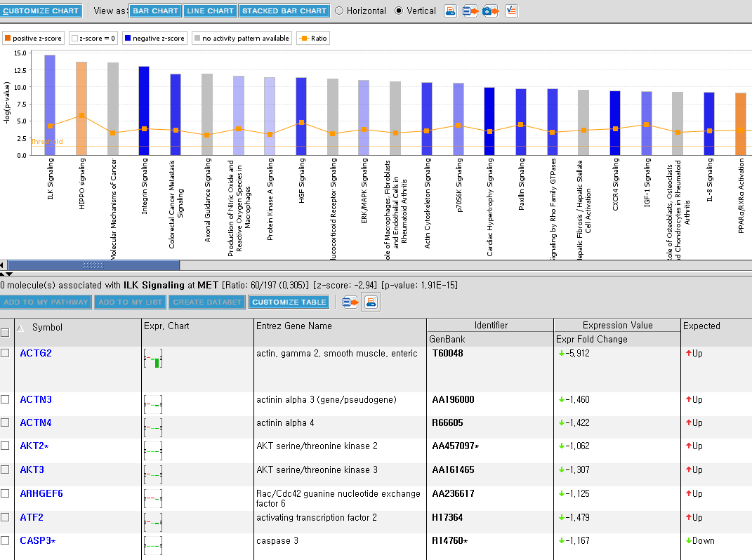
Task: Tick the ACTN4 row checkbox
Action: pyautogui.click(x=5, y=422)
